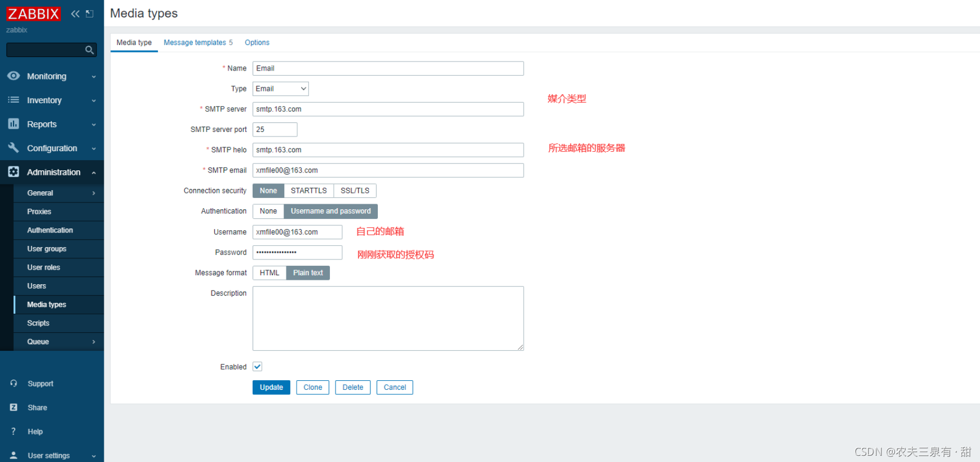Click the Cancel button
Screen dimensions: 980x462
(395, 388)
